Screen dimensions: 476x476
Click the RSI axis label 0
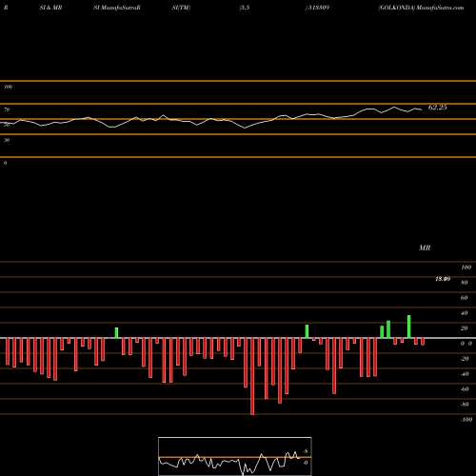[5, 163]
